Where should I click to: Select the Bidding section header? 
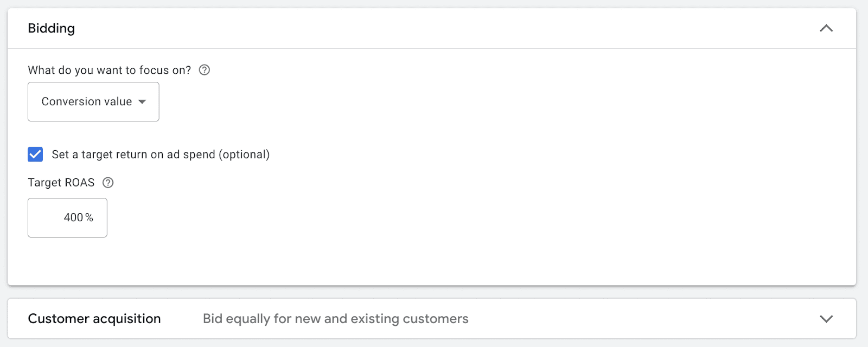[x=51, y=28]
